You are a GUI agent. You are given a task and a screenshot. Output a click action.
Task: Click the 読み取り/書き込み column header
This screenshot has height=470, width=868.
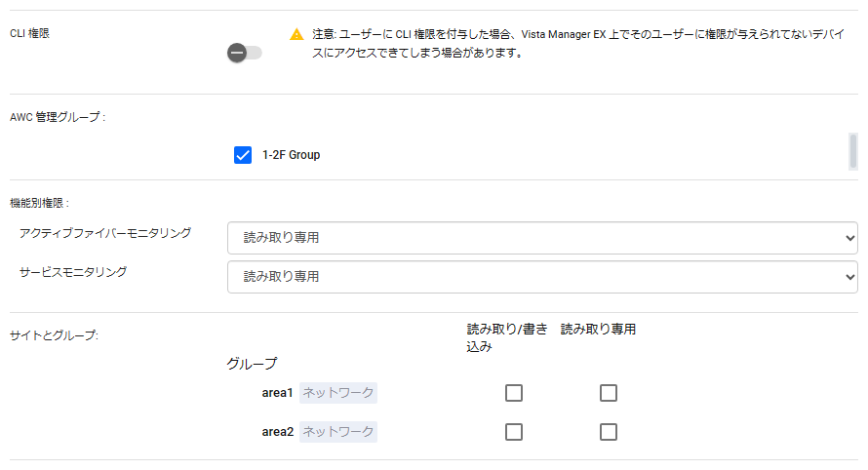pyautogui.click(x=507, y=337)
